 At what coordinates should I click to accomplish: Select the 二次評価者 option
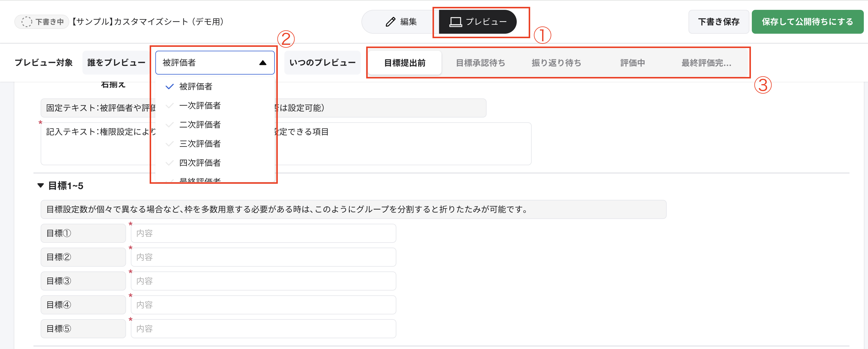pyautogui.click(x=200, y=124)
